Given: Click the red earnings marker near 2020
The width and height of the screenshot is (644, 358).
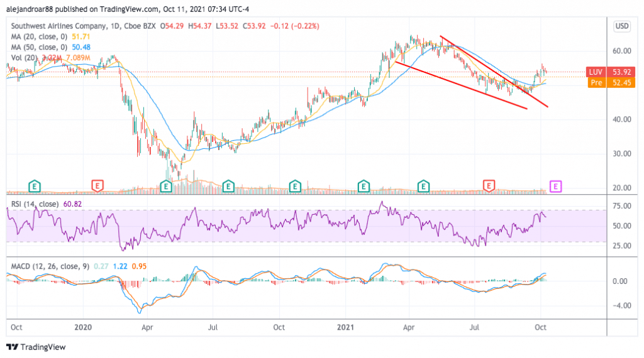Looking at the screenshot, I should 97,186.
